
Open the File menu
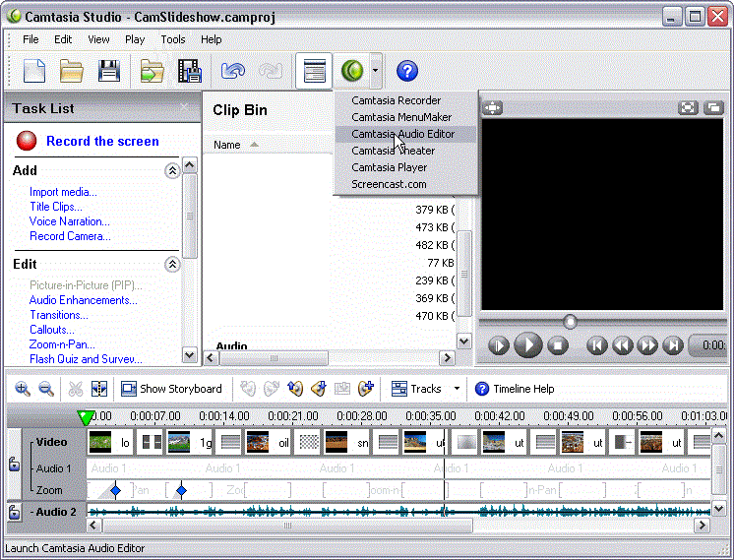[31, 39]
